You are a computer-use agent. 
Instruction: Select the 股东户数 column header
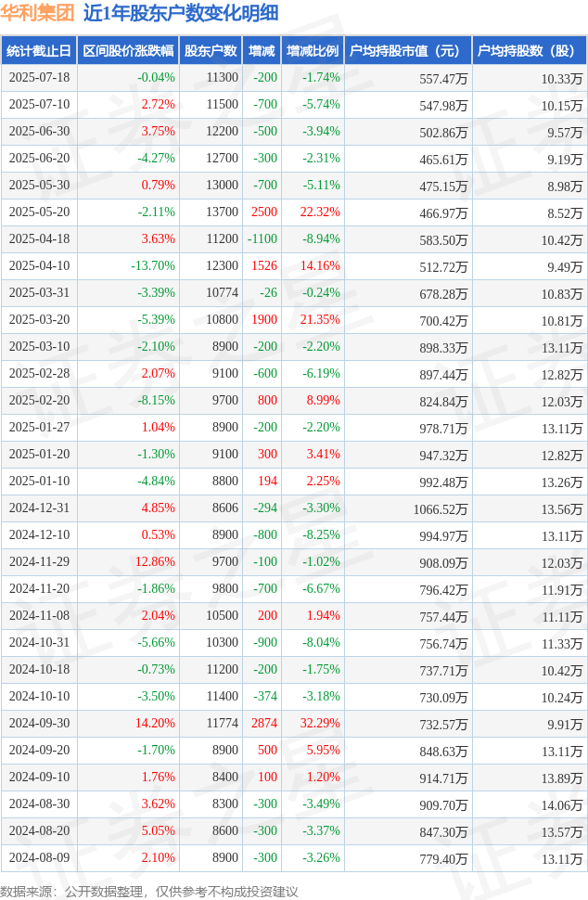[211, 50]
